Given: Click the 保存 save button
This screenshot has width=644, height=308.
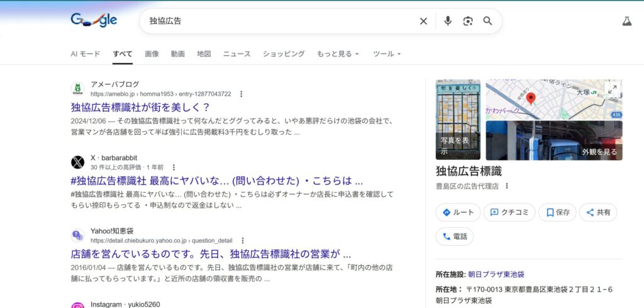Looking at the screenshot, I should tap(557, 213).
